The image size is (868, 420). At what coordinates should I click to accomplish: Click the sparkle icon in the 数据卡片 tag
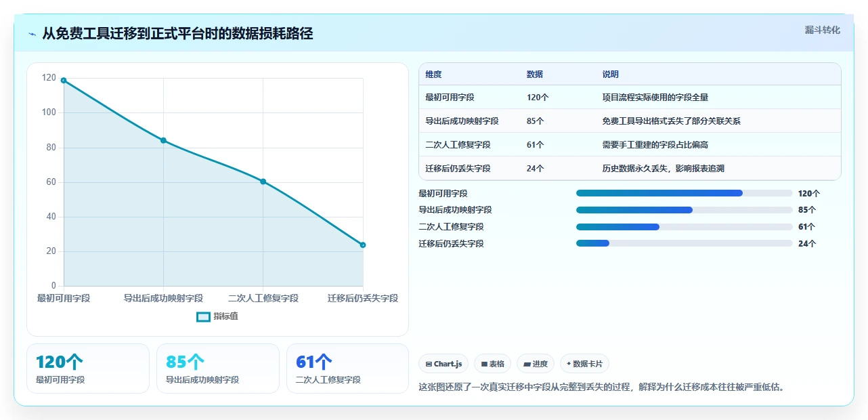569,364
